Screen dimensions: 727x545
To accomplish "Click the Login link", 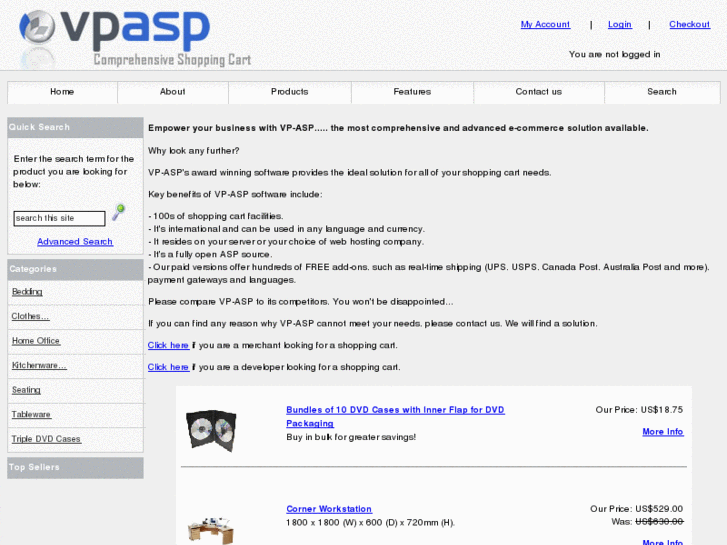I will tap(620, 25).
